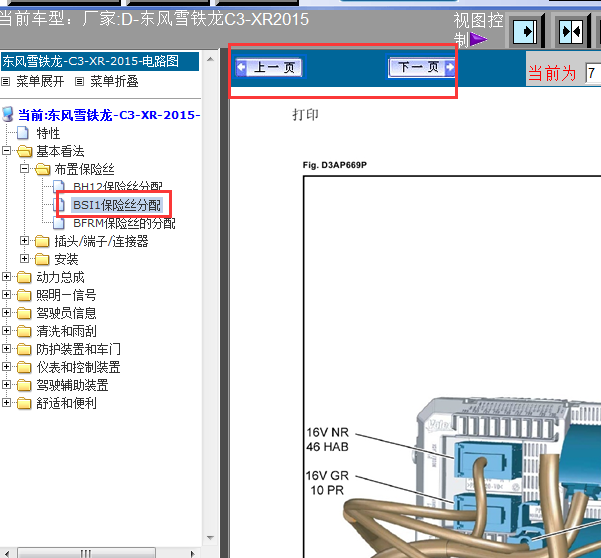Click the 舒适和便利 folder icon
The height and width of the screenshot is (558, 601).
(24, 403)
